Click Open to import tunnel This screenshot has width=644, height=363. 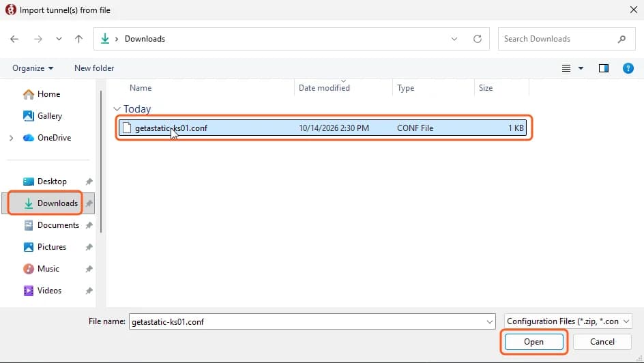point(533,342)
